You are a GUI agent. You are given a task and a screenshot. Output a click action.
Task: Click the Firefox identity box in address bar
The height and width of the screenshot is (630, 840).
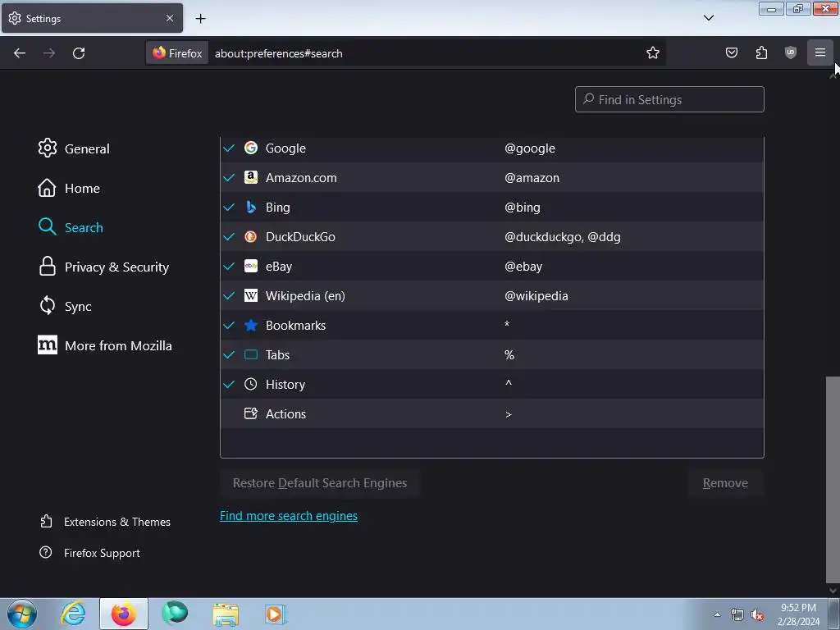coord(177,53)
